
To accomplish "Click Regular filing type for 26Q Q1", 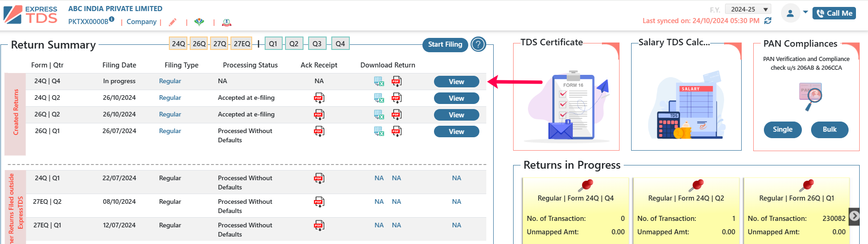I will (170, 131).
